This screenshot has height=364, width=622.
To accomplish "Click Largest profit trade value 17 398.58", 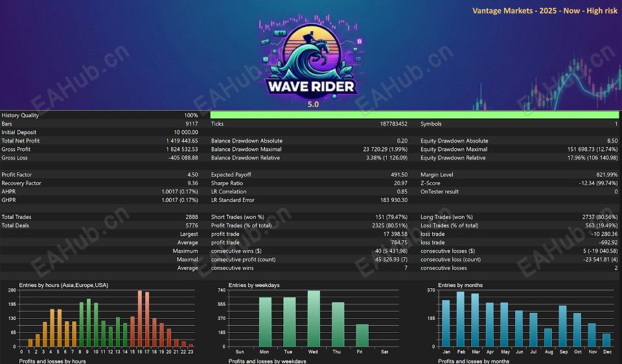I will [x=395, y=234].
